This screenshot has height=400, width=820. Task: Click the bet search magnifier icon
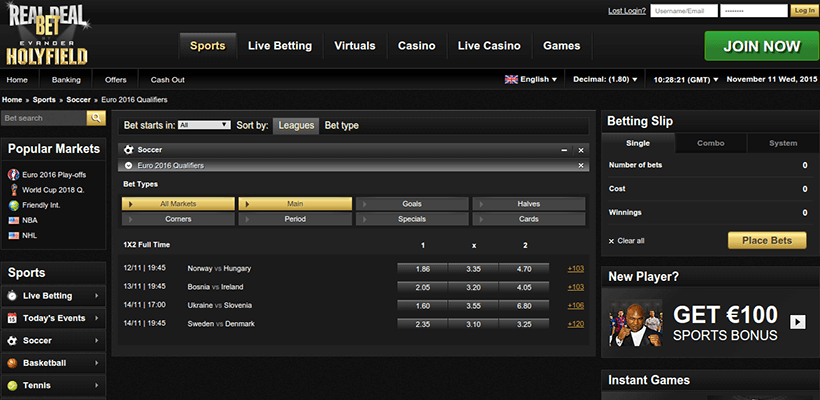pos(96,118)
